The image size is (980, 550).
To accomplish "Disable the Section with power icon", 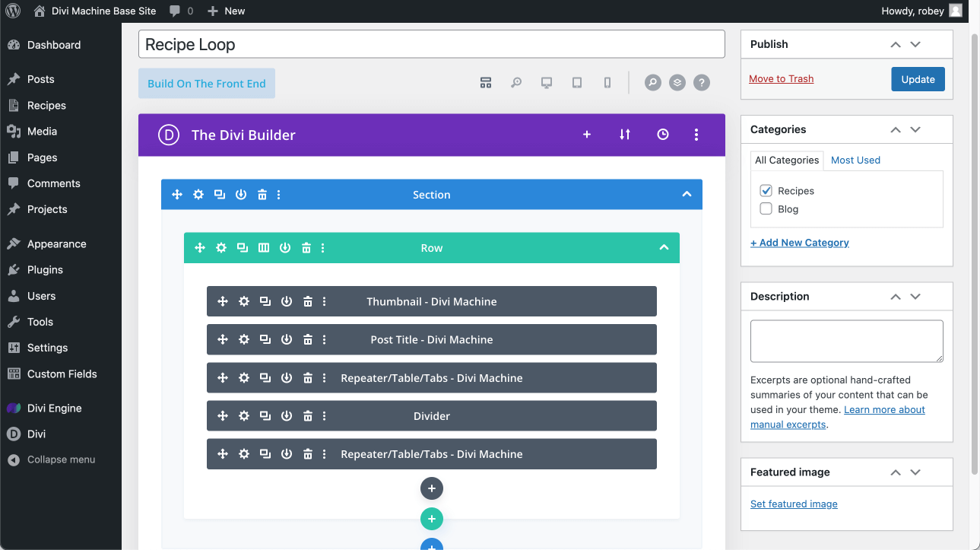I will point(241,195).
